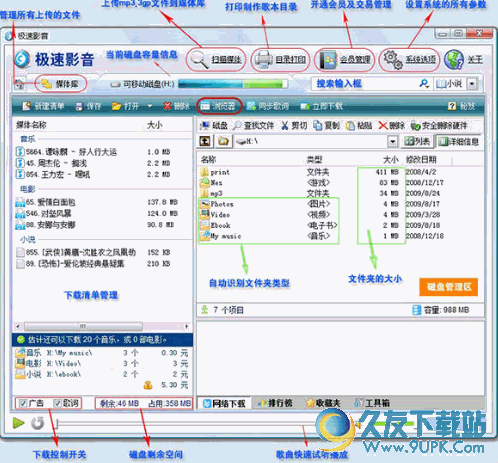Click the 秘技 help button
The width and height of the screenshot is (498, 463).
coord(461,106)
